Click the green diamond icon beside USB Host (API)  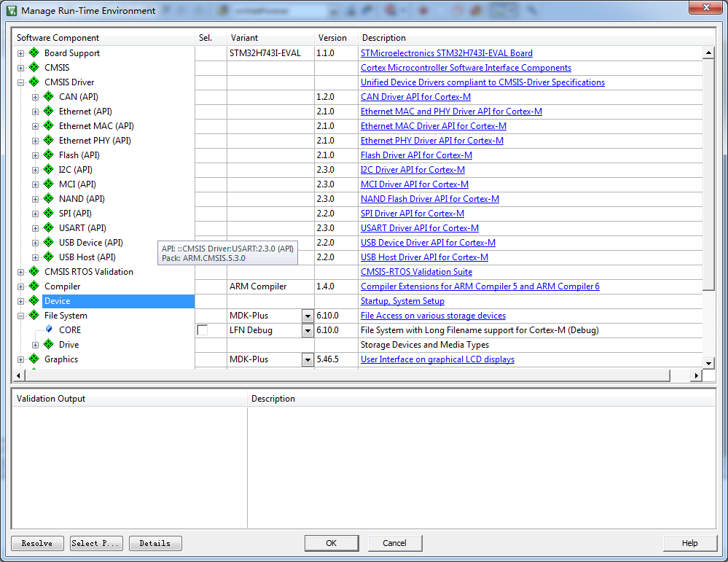point(49,257)
